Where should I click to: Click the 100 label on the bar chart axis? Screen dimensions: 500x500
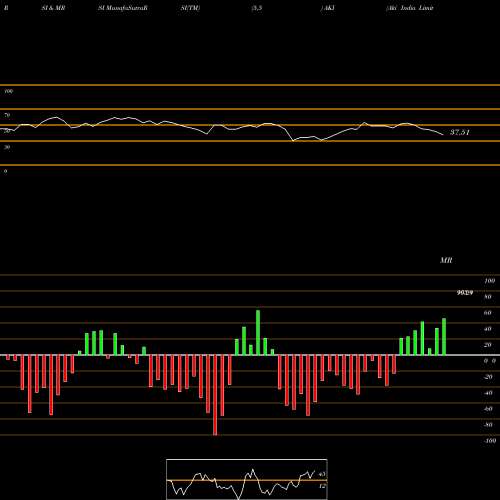pos(490,281)
